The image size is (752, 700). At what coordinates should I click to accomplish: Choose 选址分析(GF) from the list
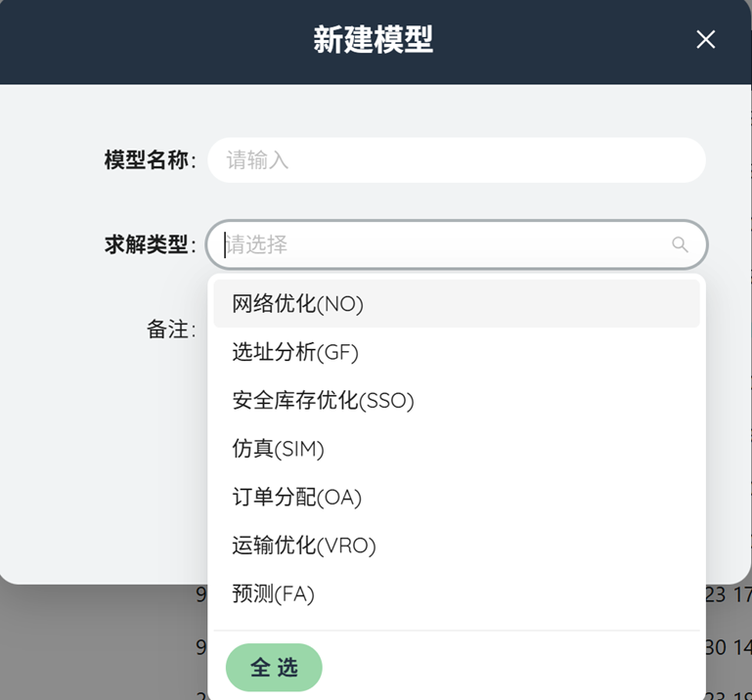coord(457,352)
